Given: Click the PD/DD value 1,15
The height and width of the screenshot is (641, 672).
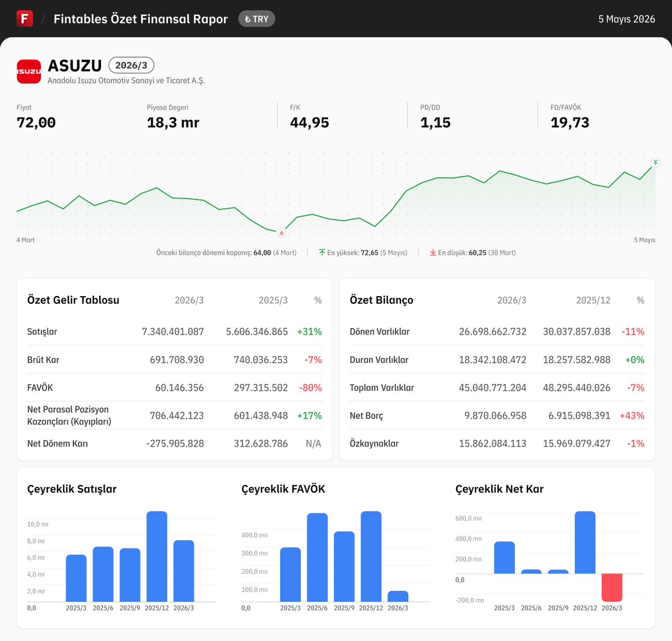Looking at the screenshot, I should click(x=436, y=123).
